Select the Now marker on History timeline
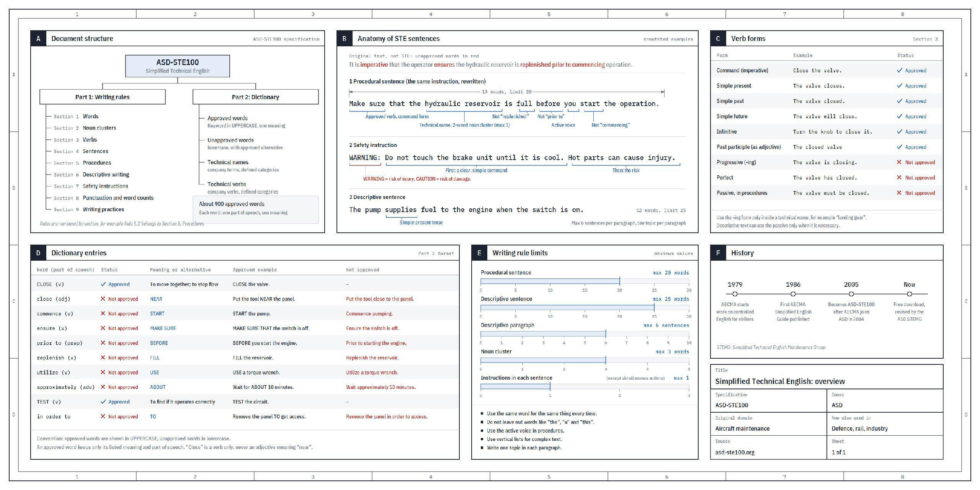The width and height of the screenshot is (980, 490). click(x=910, y=294)
